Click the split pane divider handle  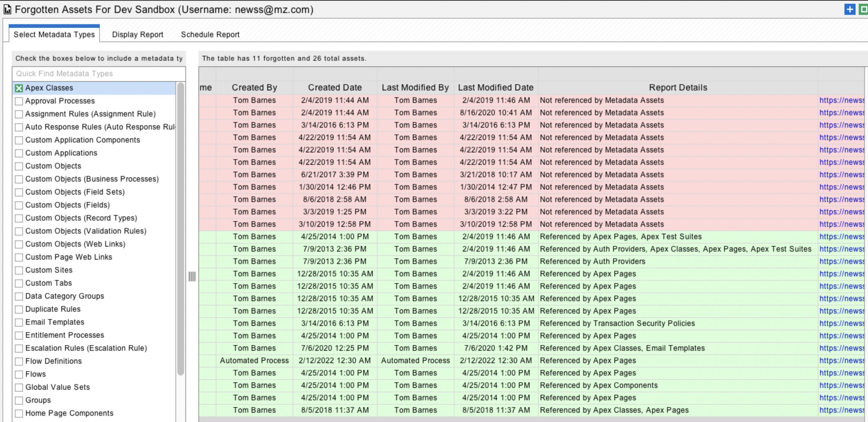tap(192, 276)
